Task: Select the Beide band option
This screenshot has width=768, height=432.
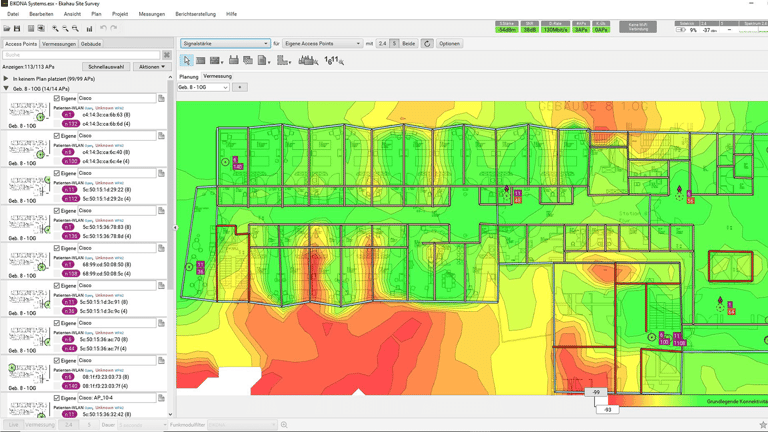Action: [408, 44]
